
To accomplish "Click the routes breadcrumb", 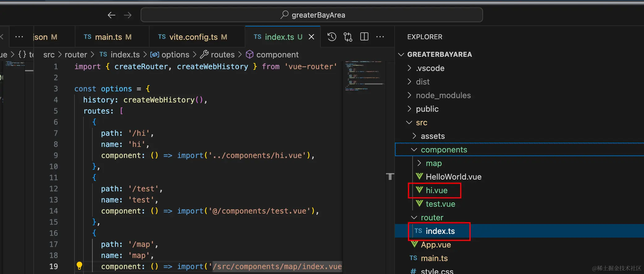I will (217, 55).
